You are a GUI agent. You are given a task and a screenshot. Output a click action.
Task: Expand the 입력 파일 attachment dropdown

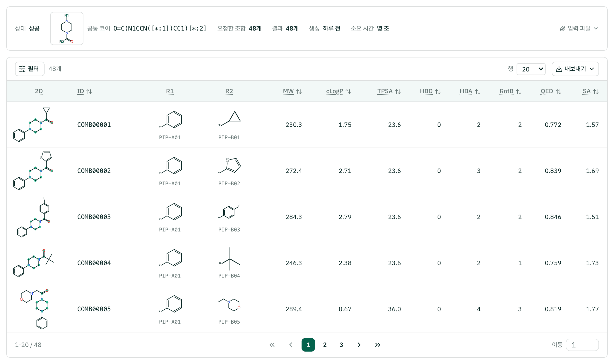(579, 28)
